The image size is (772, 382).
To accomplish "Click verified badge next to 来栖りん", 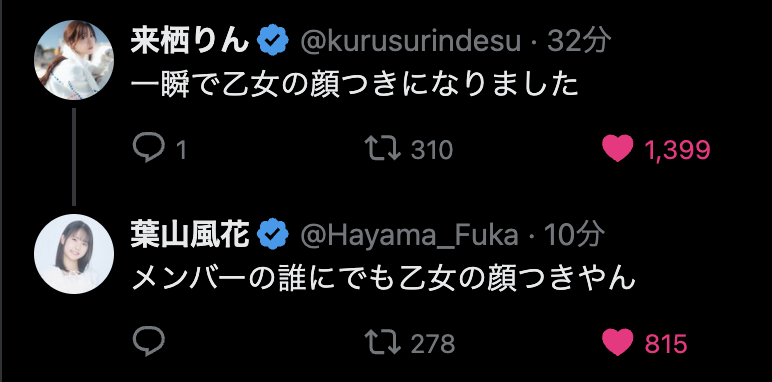I will 274,42.
